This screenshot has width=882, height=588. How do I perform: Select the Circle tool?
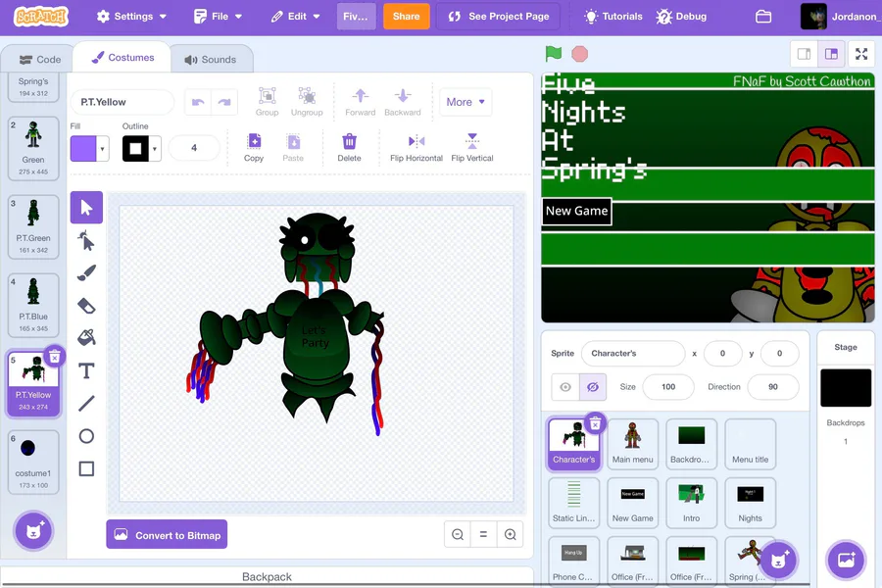point(86,436)
